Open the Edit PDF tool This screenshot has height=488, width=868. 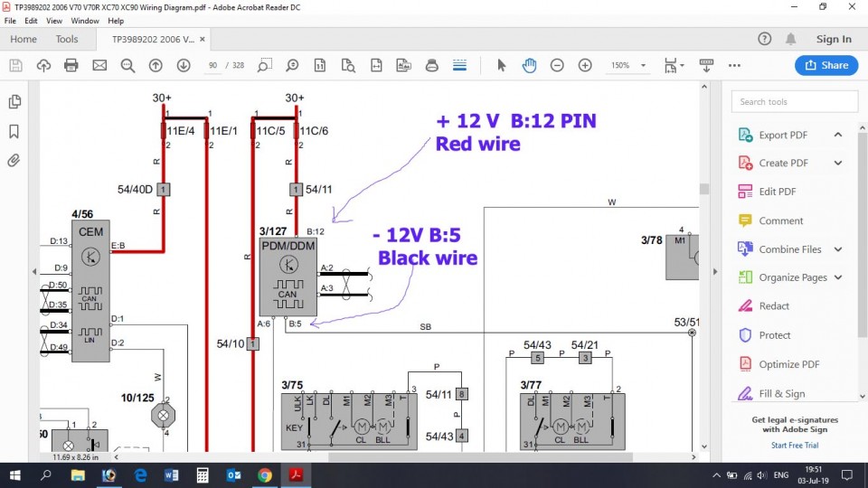click(778, 192)
